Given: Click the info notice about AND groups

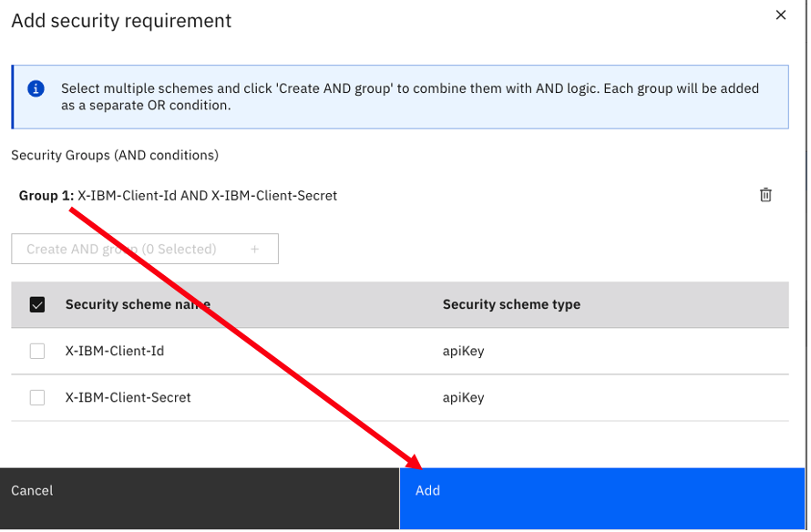Looking at the screenshot, I should pyautogui.click(x=400, y=97).
